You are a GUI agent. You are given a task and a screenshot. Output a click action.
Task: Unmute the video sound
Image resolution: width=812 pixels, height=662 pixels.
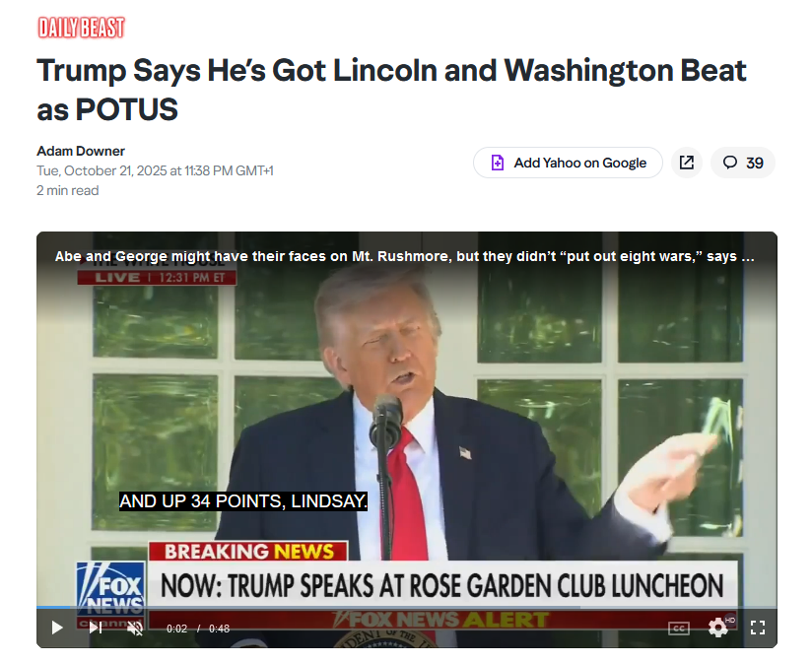[135, 629]
